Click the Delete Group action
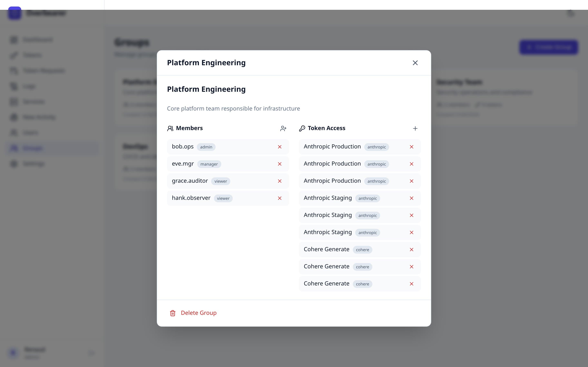Image resolution: width=588 pixels, height=367 pixels. [x=198, y=313]
